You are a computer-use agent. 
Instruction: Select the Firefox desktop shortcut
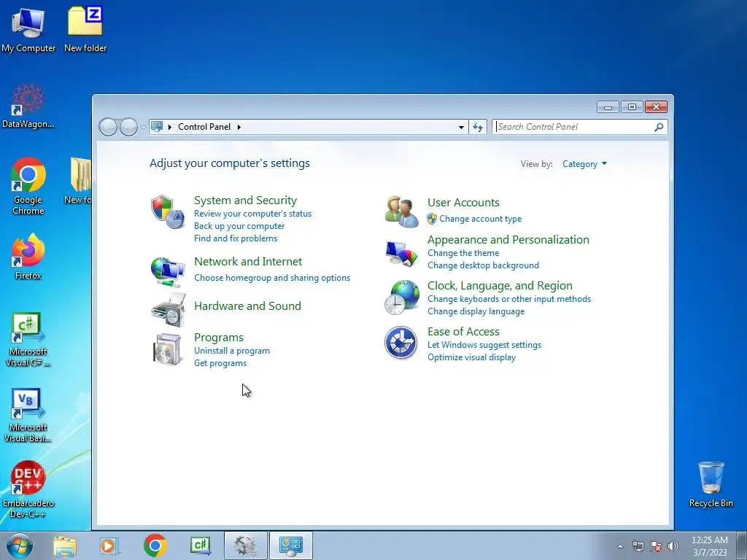(28, 257)
